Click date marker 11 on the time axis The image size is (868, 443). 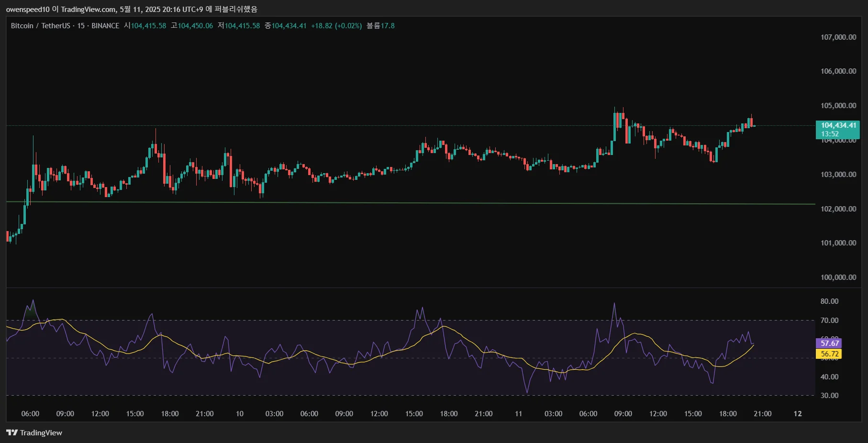(518, 414)
